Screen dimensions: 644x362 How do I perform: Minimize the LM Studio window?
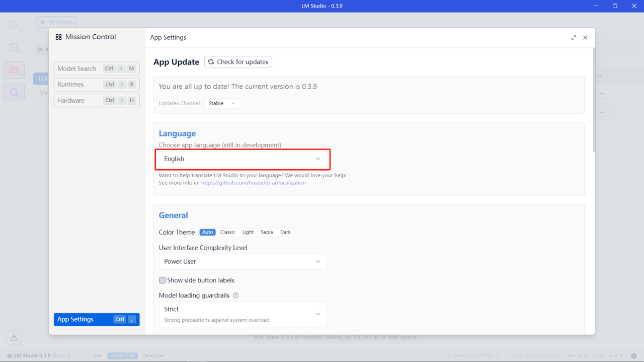click(x=596, y=6)
